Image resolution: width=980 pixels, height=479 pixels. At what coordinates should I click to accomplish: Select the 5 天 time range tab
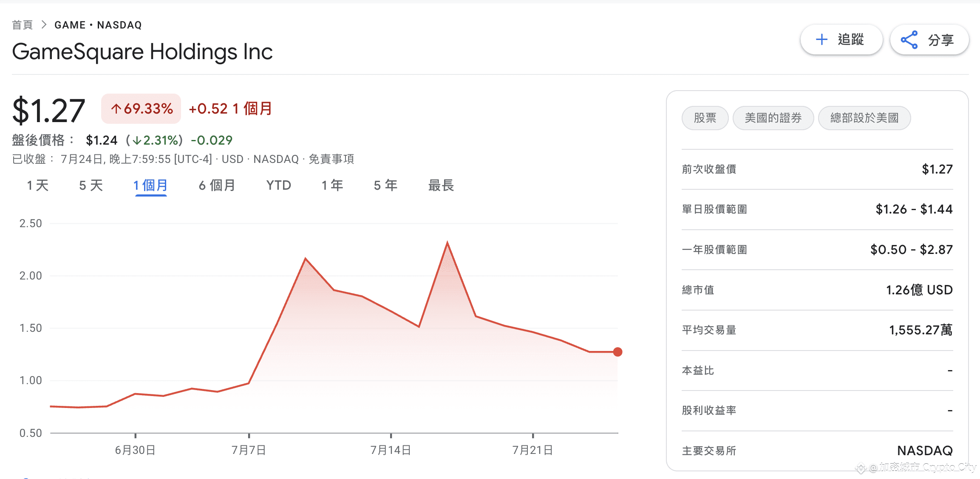[x=91, y=185]
